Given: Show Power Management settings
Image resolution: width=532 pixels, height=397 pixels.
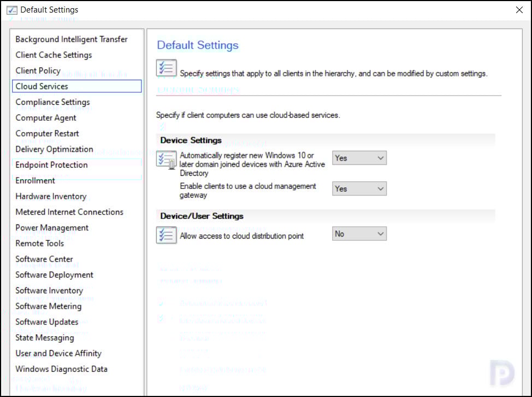Looking at the screenshot, I should click(76, 228).
